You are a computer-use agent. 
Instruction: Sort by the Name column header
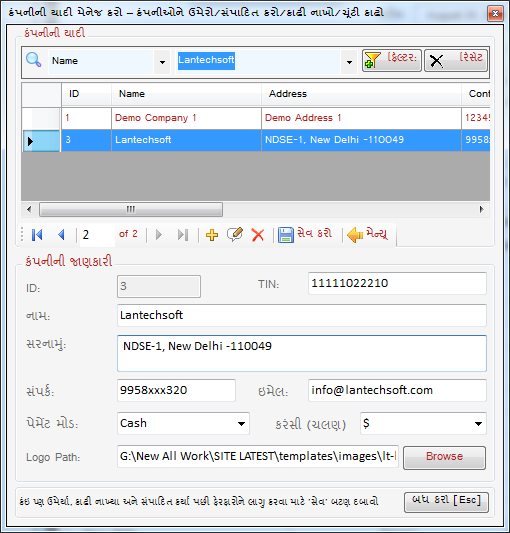[186, 94]
